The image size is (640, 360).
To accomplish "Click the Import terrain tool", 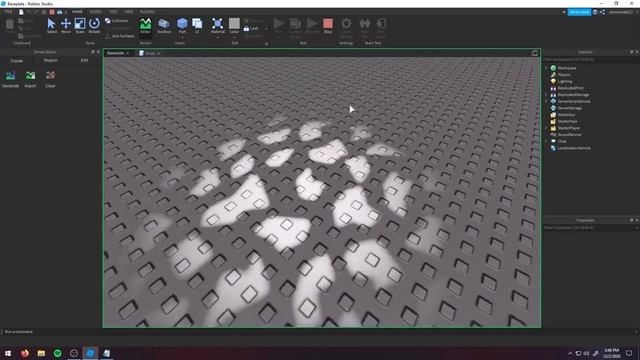I will (x=30, y=79).
